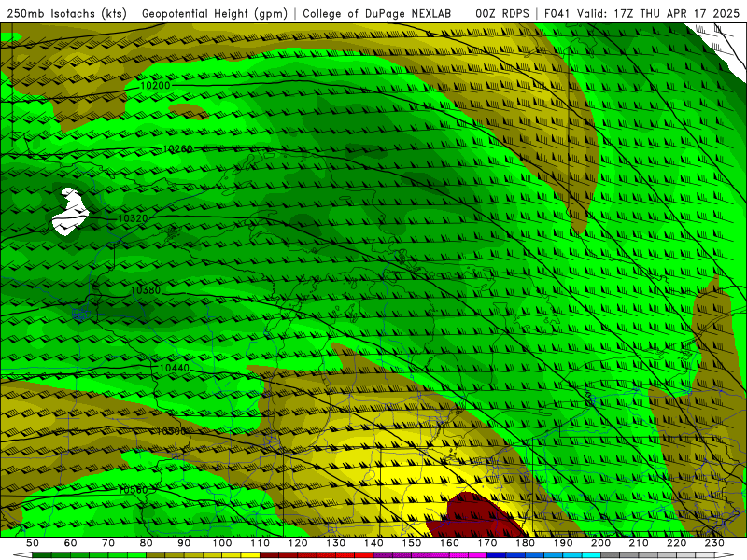The image size is (747, 560).
Task: Select the bright red swatch before 140
Action: tap(364, 555)
